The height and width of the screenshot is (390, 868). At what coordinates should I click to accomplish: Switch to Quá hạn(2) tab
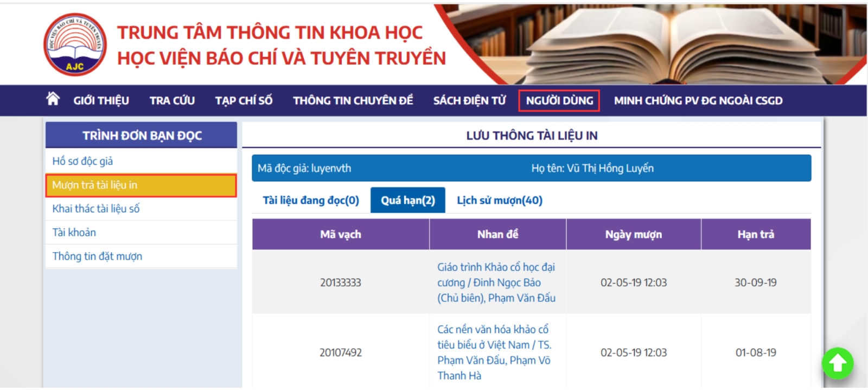(408, 200)
